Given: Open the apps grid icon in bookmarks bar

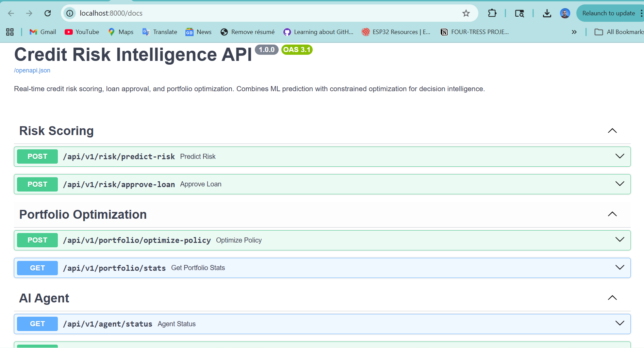Looking at the screenshot, I should [10, 32].
